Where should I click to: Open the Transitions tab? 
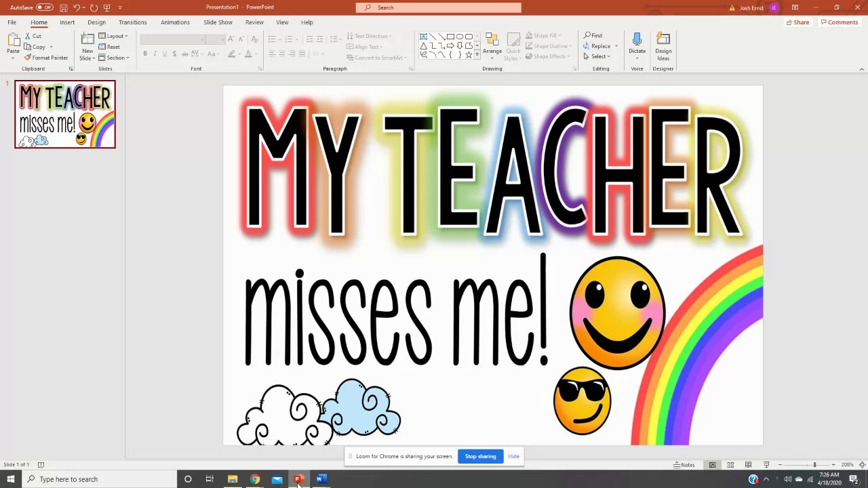point(133,22)
